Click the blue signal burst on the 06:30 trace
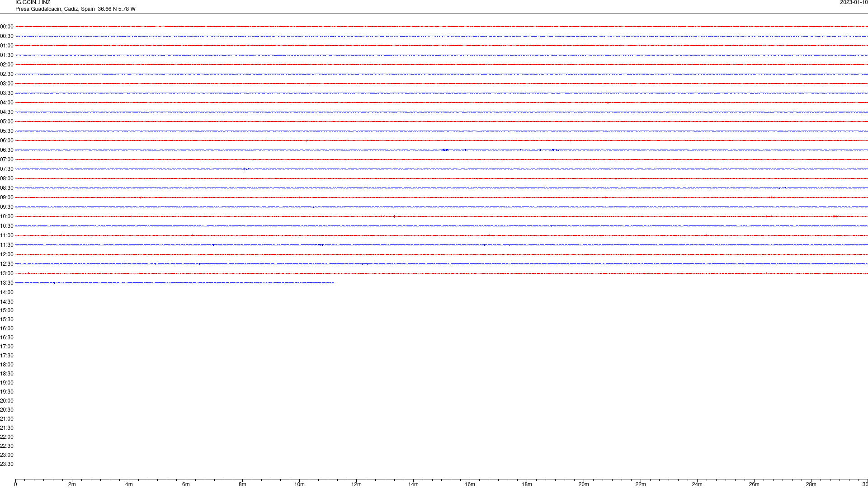 (x=445, y=150)
